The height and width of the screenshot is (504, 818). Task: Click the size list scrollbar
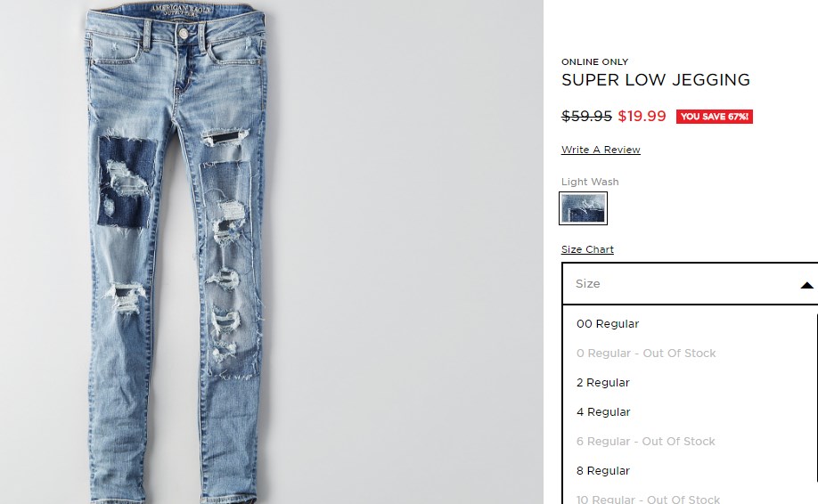coord(816,396)
